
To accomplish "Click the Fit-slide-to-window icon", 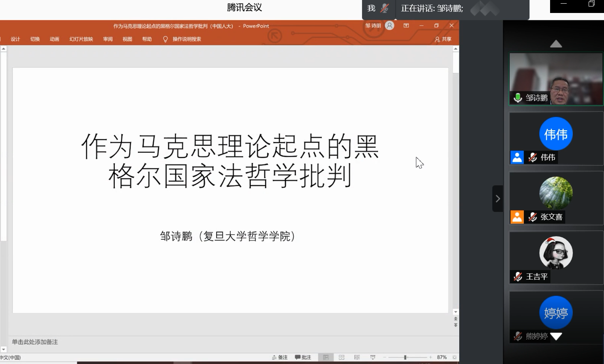I will pos(454,357).
